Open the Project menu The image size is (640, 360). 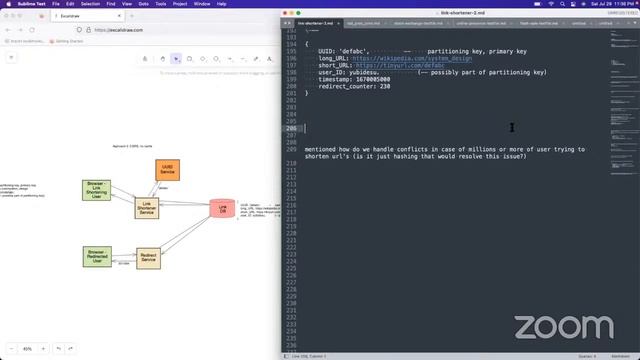pyautogui.click(x=180, y=4)
